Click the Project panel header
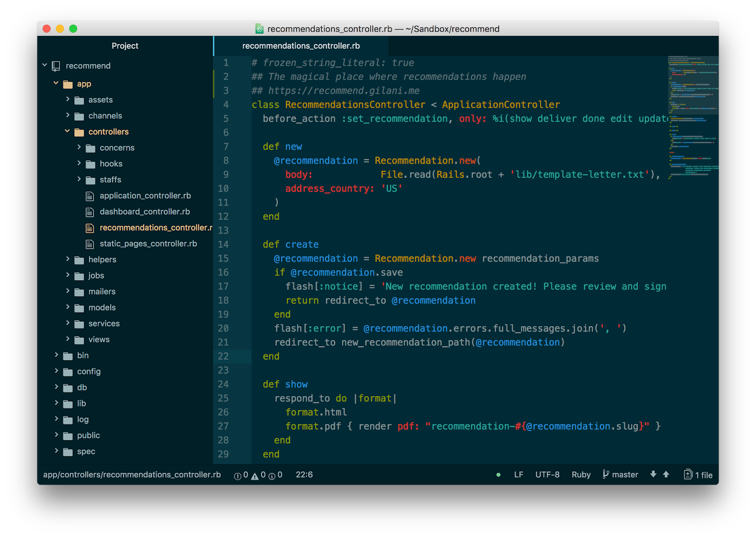 125,46
